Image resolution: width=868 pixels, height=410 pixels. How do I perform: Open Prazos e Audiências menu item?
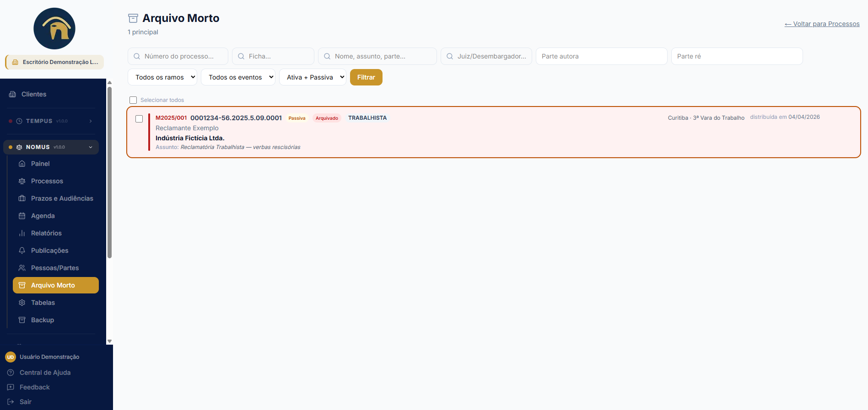click(x=56, y=198)
